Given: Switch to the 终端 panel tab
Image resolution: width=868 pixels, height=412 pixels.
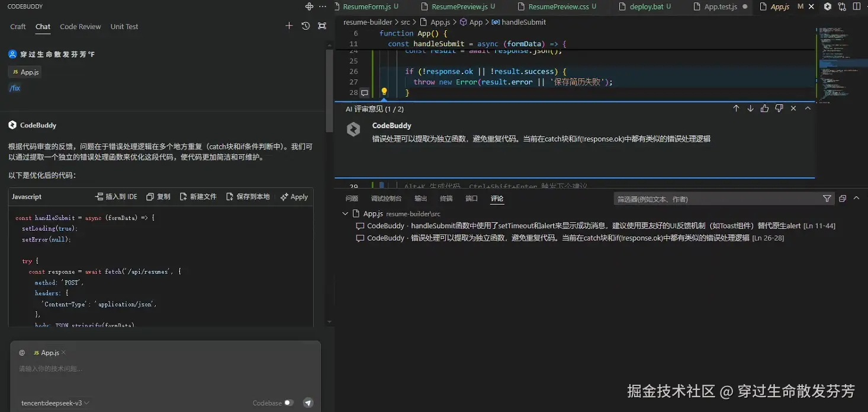Looking at the screenshot, I should [446, 199].
